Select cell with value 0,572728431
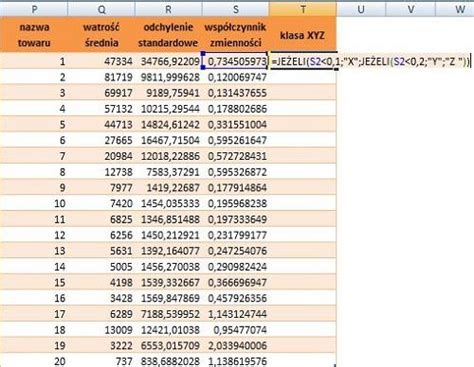This screenshot has height=367, width=474. (235, 156)
